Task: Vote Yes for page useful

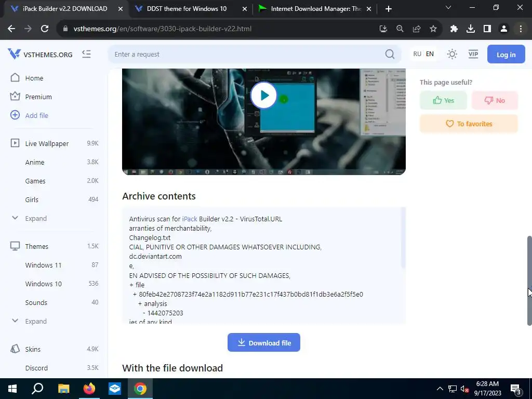Action: point(443,100)
